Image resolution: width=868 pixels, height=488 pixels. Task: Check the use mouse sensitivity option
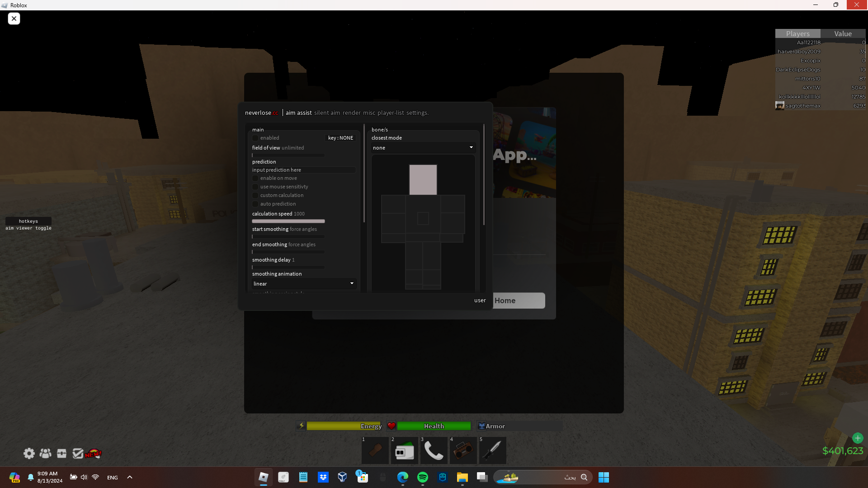(x=255, y=187)
